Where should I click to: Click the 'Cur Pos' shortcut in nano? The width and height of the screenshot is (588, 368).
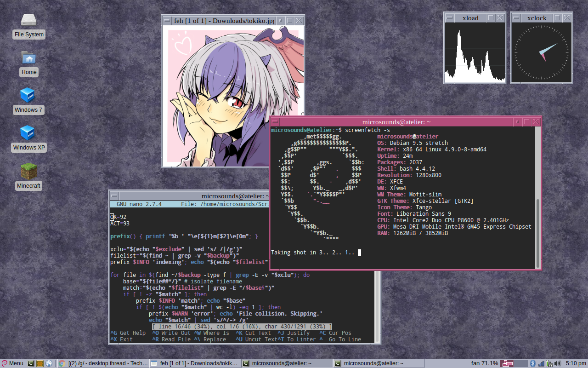pyautogui.click(x=335, y=333)
